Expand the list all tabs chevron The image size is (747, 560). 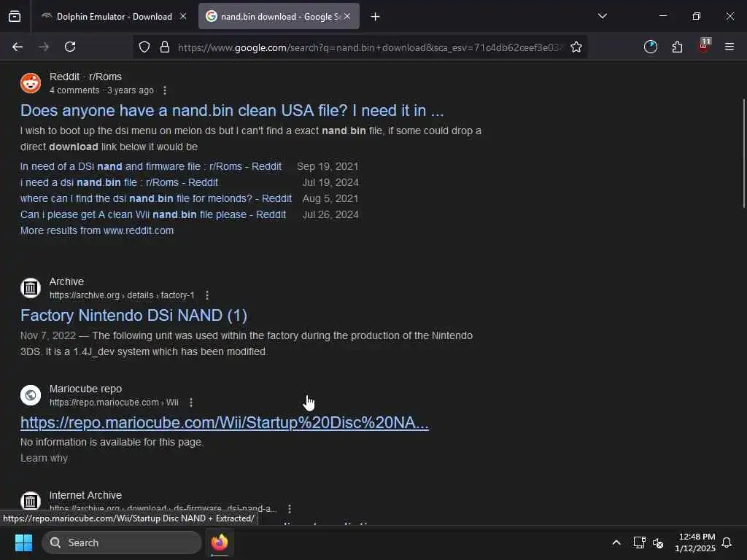pyautogui.click(x=603, y=16)
